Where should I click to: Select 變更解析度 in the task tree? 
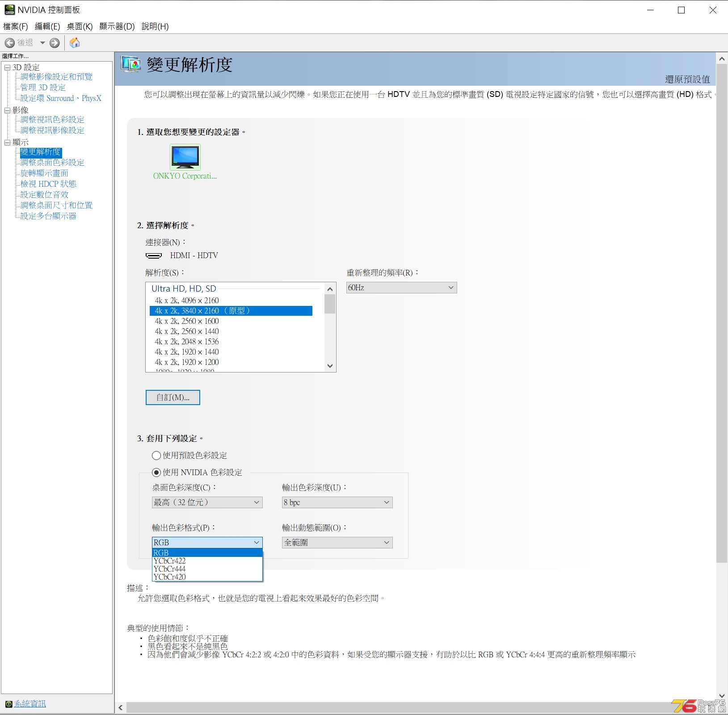coord(41,152)
